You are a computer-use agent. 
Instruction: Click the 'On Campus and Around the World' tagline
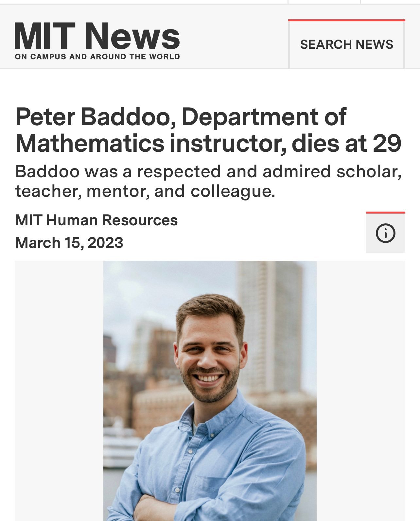[97, 57]
